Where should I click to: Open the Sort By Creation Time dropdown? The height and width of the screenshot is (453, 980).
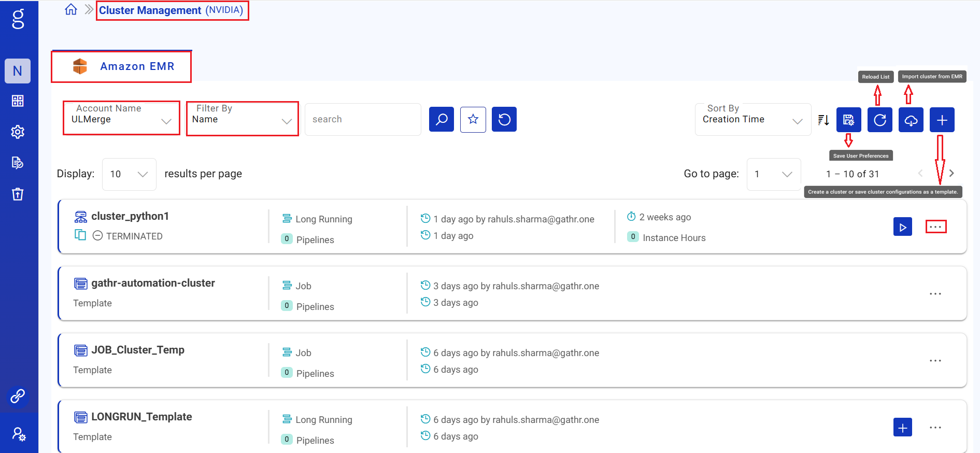(x=753, y=119)
